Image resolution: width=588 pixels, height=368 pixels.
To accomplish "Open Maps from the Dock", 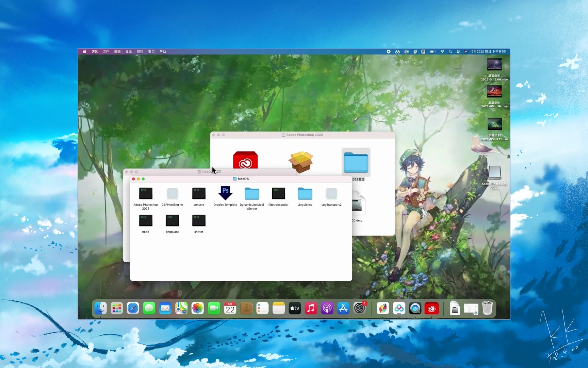I will point(181,308).
